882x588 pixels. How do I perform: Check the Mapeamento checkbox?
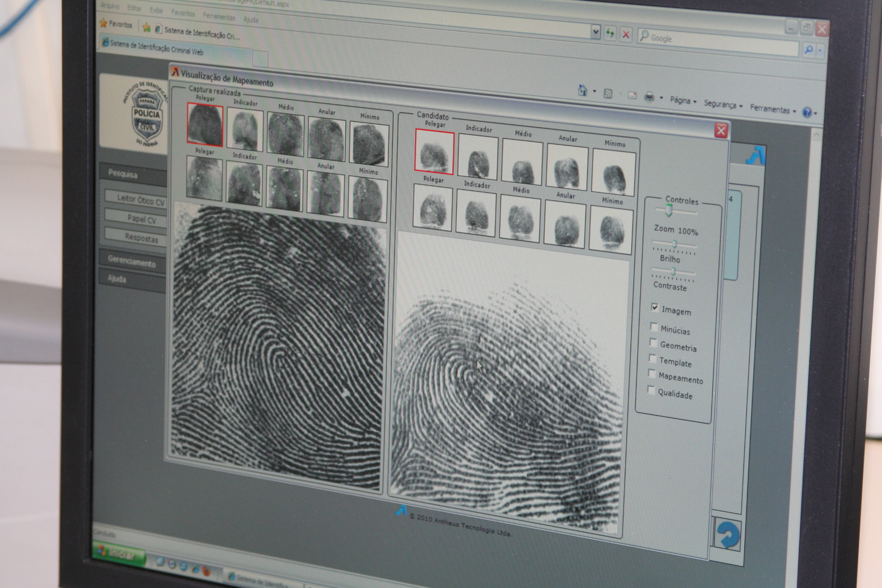tap(652, 374)
